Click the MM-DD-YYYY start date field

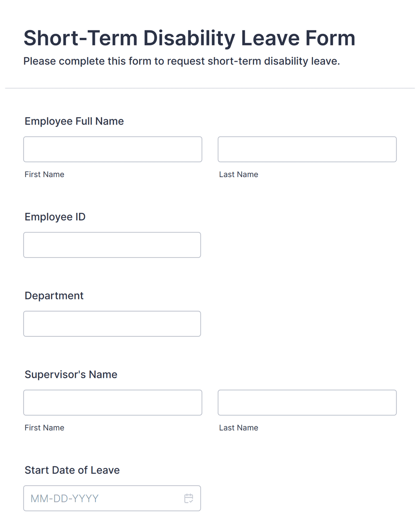tap(112, 498)
